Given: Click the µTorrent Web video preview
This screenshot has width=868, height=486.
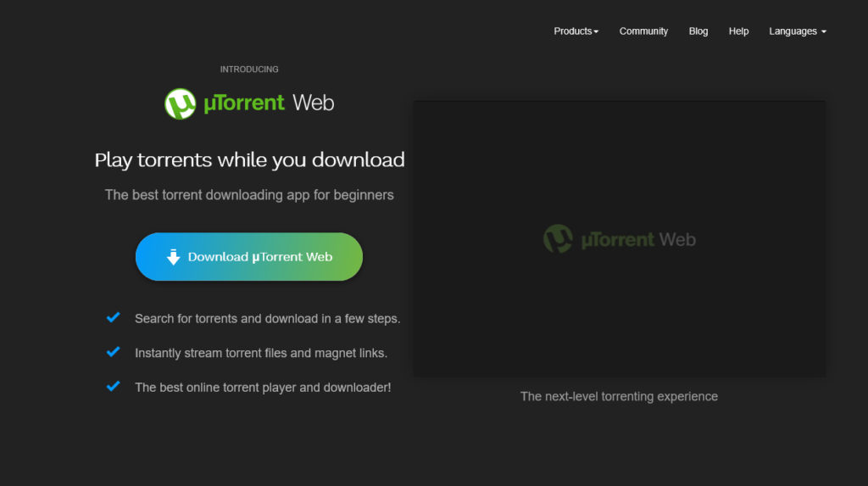Looking at the screenshot, I should coord(620,239).
